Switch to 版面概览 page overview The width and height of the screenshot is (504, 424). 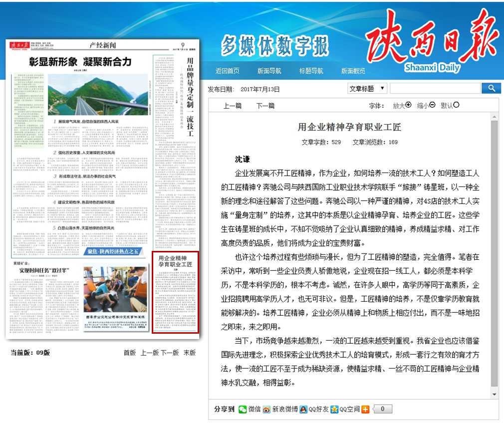point(353,70)
